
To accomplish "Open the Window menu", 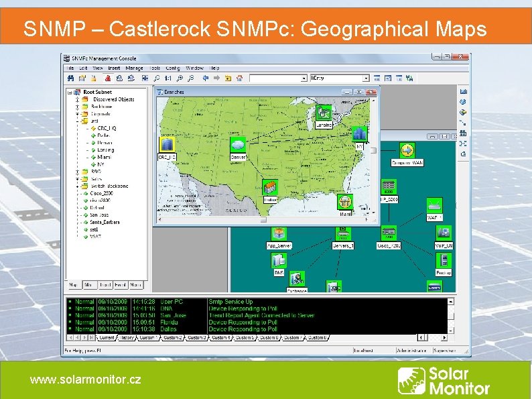I will click(195, 68).
